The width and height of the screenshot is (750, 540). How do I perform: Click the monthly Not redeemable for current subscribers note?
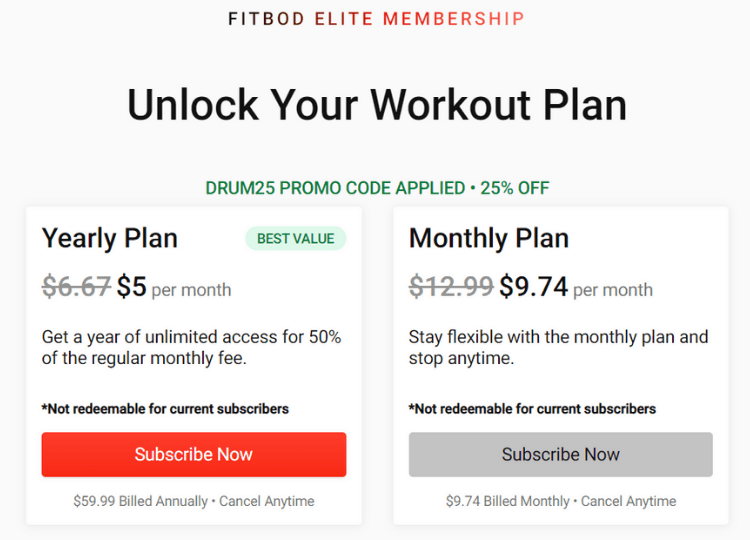(x=532, y=409)
